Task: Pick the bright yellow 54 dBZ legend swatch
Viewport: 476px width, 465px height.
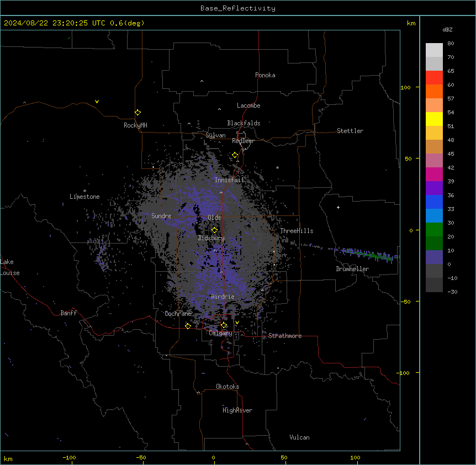Action: coord(434,119)
